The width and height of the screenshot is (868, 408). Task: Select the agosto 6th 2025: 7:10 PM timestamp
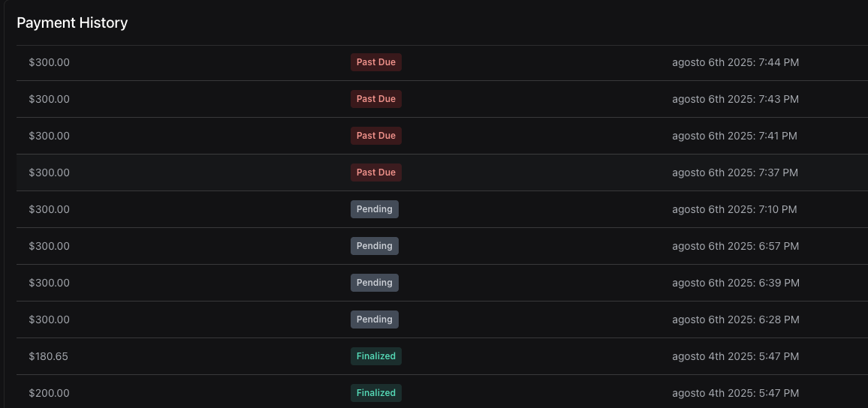(734, 209)
